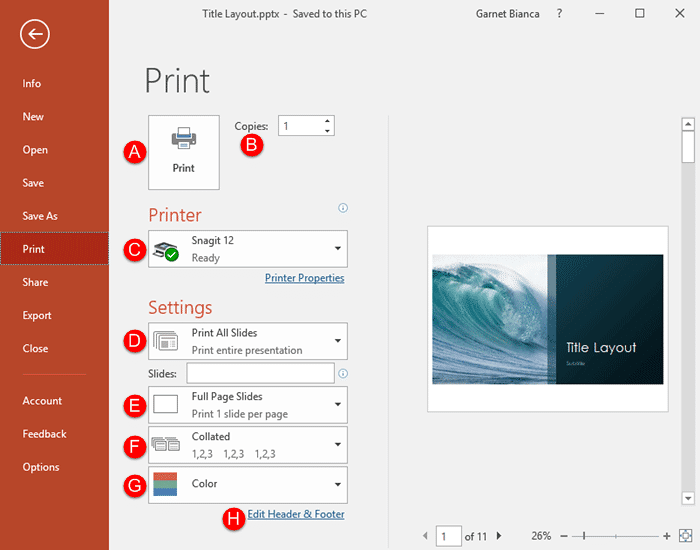The image size is (700, 550).
Task: Click the zoom out minus button
Action: pyautogui.click(x=564, y=536)
